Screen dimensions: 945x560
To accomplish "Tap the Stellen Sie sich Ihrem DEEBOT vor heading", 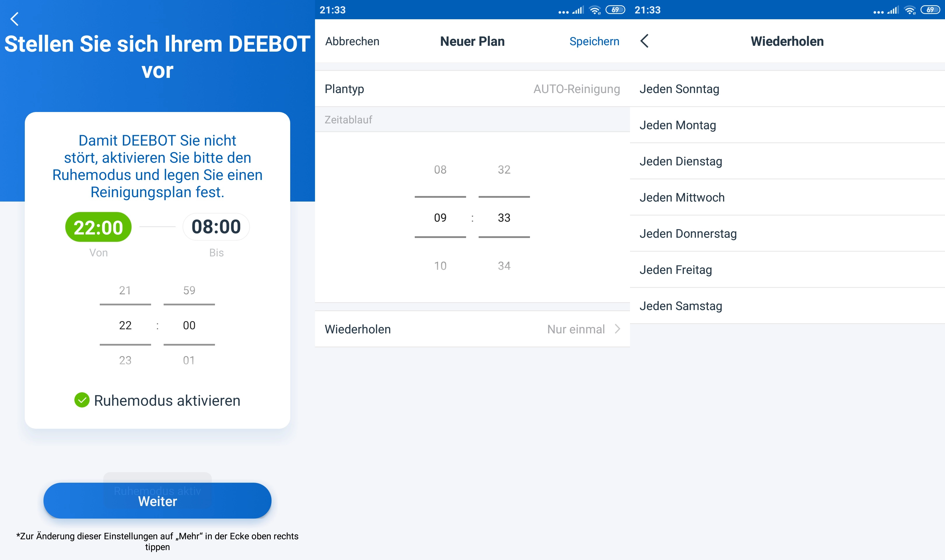I will (157, 57).
